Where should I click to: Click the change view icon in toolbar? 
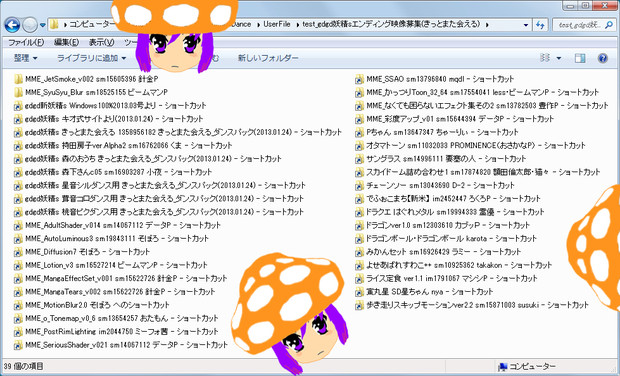point(545,58)
